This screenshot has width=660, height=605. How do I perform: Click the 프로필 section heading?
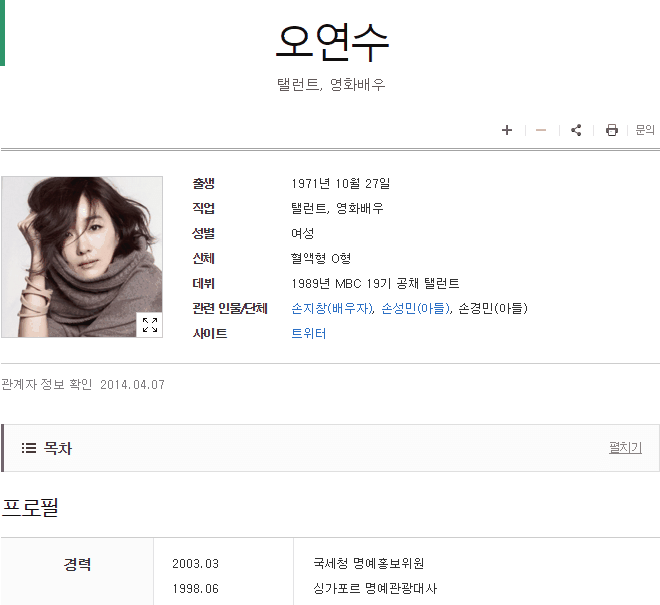(30, 507)
